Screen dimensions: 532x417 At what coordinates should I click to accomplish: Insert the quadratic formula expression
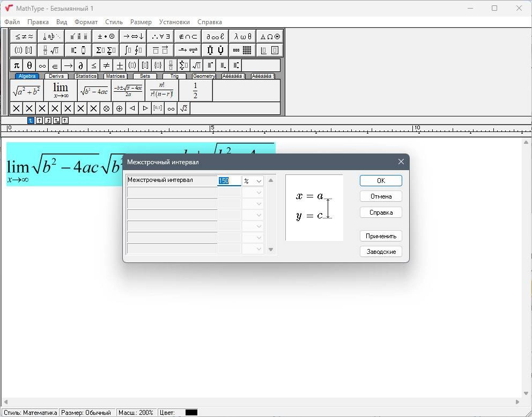click(x=128, y=90)
